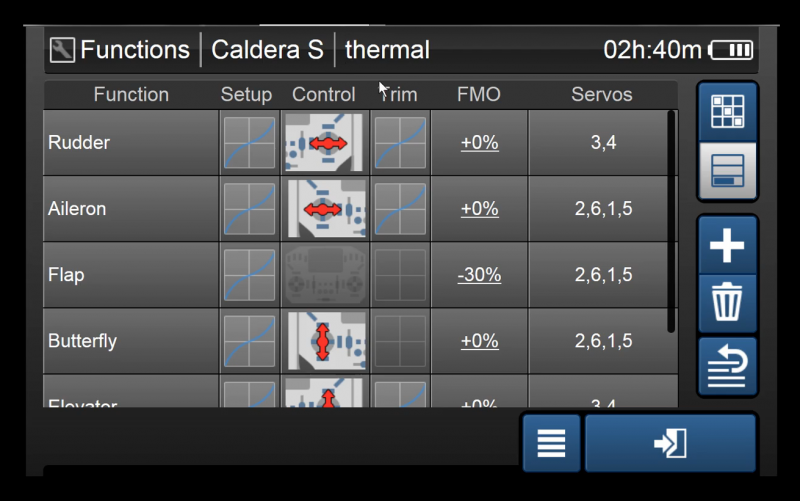Click the function list vertical scrollbar
800x501 pixels.
tap(671, 220)
